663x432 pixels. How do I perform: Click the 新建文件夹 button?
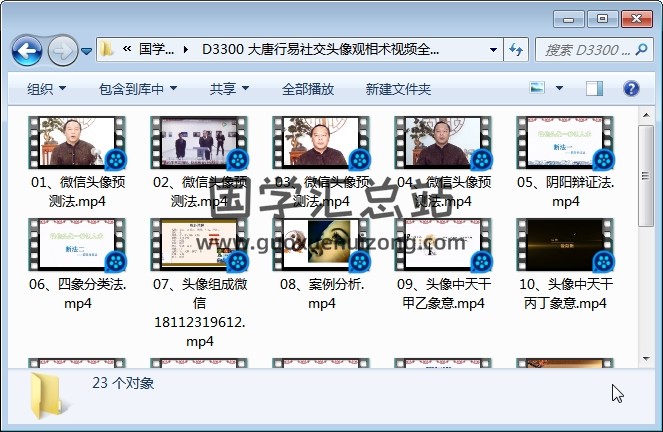pyautogui.click(x=398, y=89)
